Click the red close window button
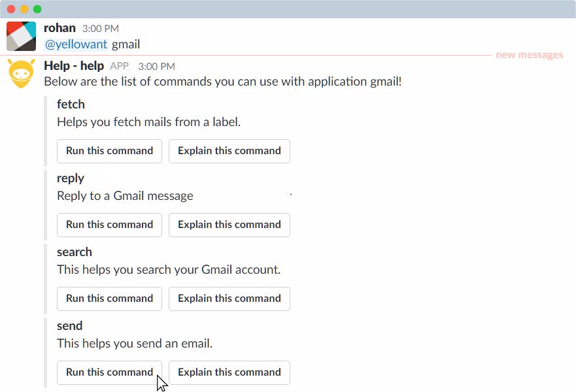Viewport: 576px width, 392px height. (11, 9)
